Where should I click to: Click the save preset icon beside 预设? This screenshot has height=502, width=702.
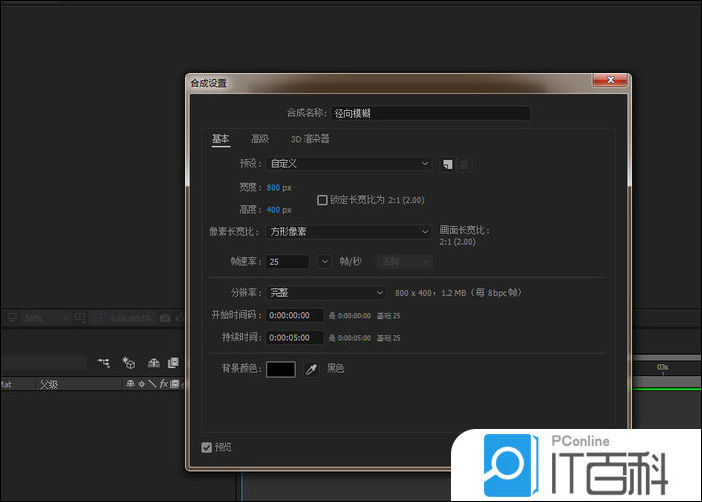[448, 164]
